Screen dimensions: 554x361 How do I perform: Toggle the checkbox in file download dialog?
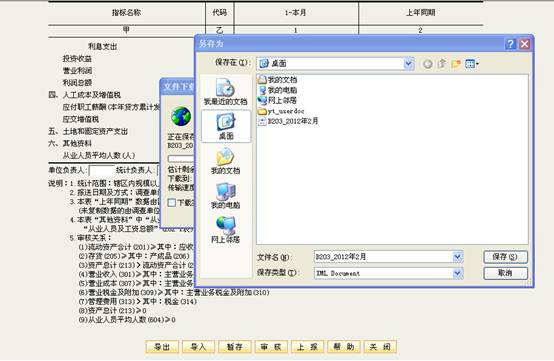[x=172, y=202]
